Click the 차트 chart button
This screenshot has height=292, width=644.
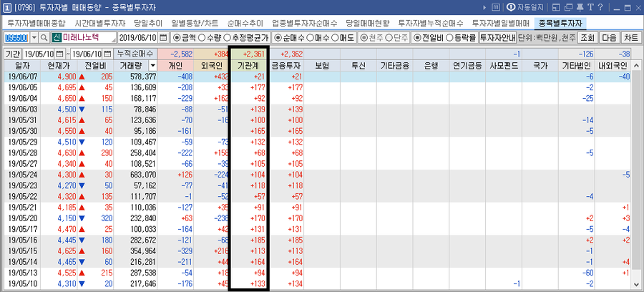pyautogui.click(x=630, y=38)
